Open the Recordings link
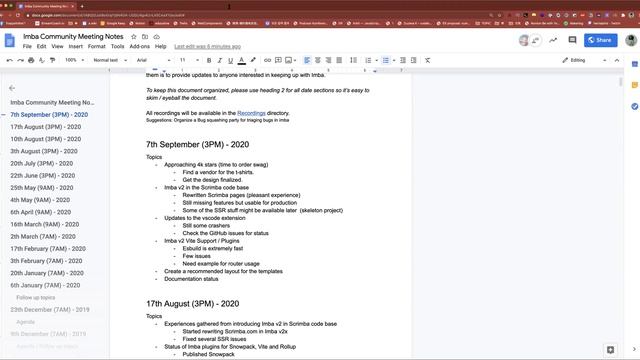The height and width of the screenshot is (360, 640). [x=251, y=113]
